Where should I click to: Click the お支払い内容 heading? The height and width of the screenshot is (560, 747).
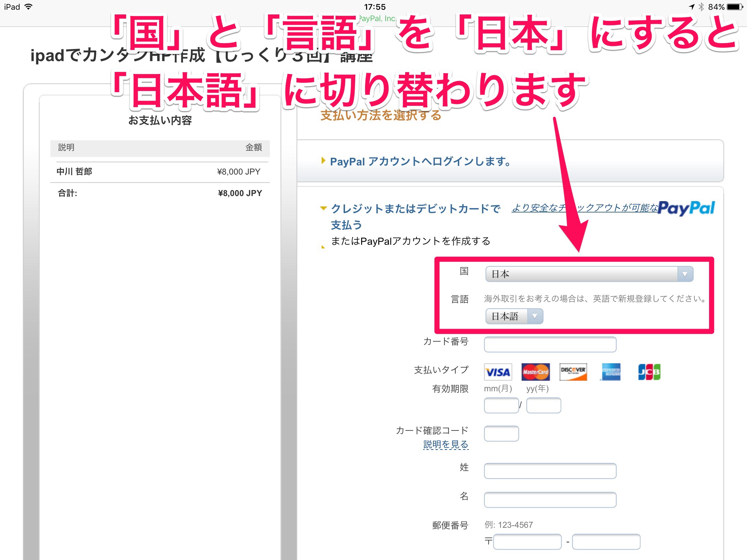tap(160, 121)
